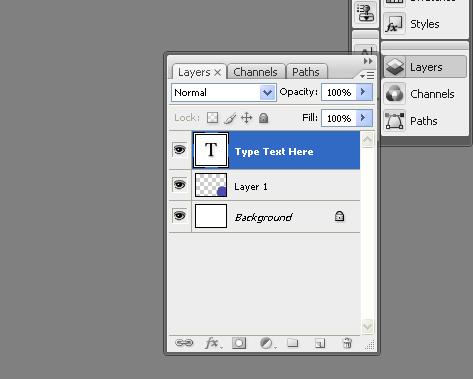Select the Background layer name

pos(263,218)
